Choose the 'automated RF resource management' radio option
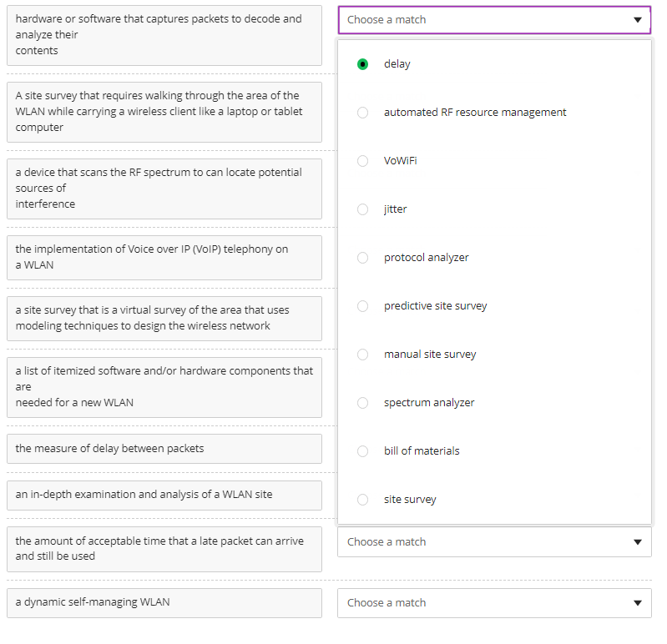The height and width of the screenshot is (644, 667). [x=362, y=113]
